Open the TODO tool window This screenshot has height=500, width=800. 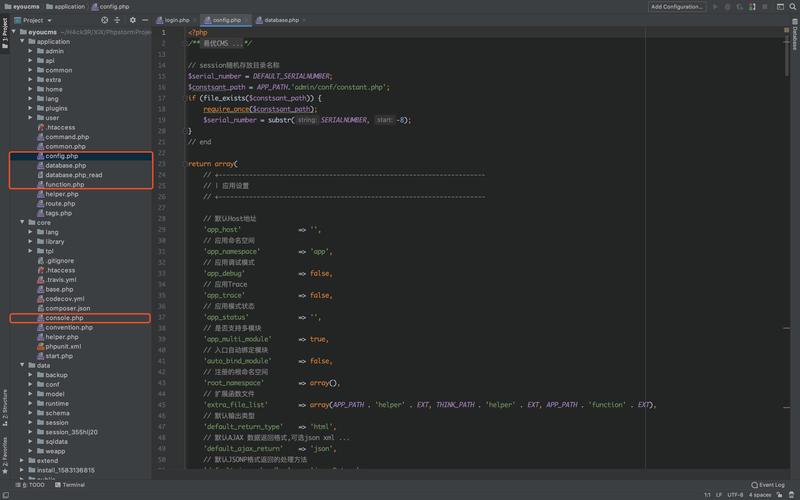point(30,485)
